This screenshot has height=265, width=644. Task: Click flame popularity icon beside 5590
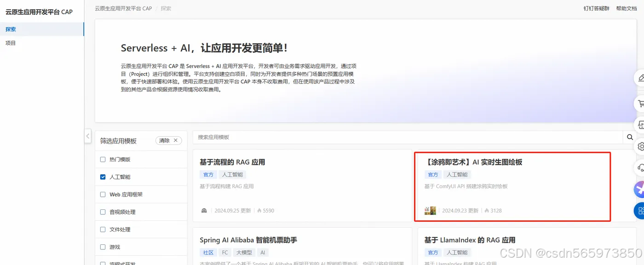tap(259, 211)
